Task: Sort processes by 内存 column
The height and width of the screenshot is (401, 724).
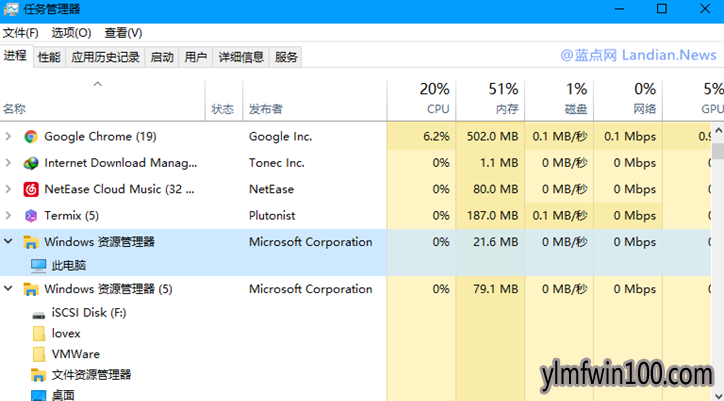Action: point(490,101)
